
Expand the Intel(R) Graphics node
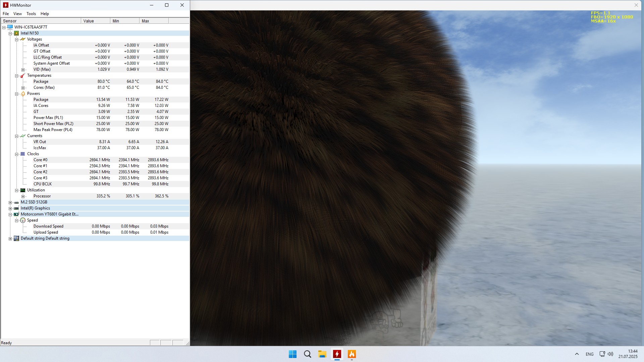point(10,208)
